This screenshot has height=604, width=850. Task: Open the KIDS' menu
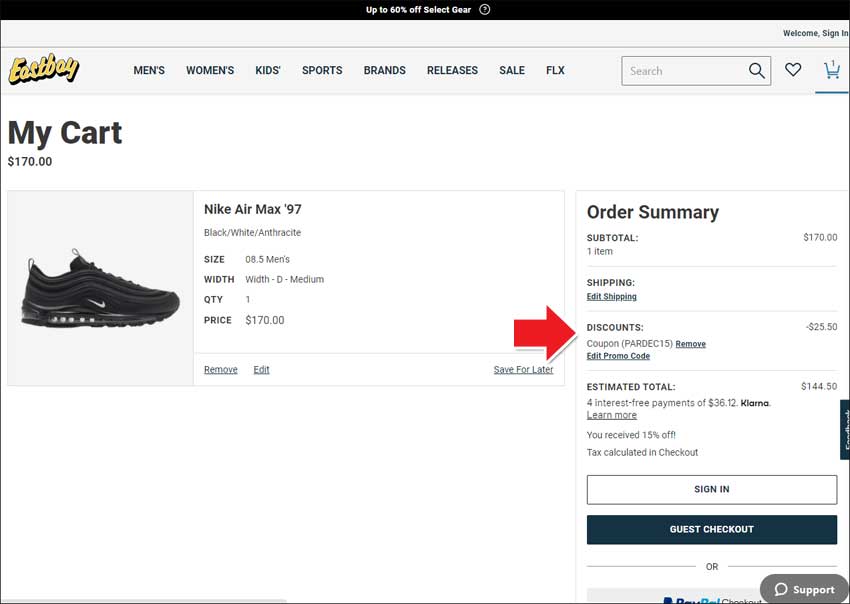point(268,70)
